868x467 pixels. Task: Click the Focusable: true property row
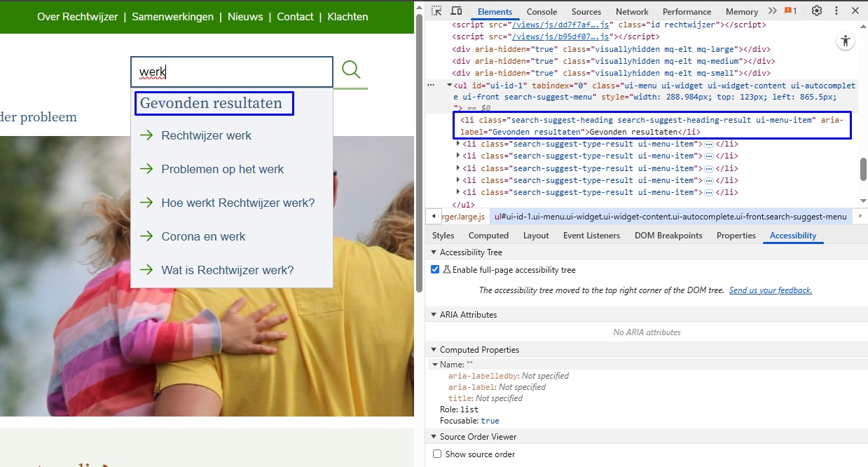pyautogui.click(x=469, y=421)
